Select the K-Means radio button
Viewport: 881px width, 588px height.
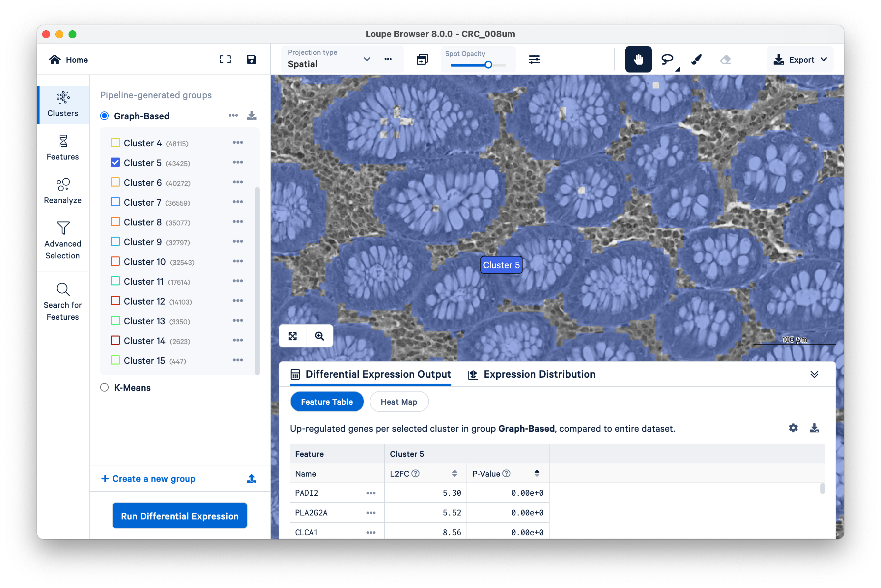(104, 387)
